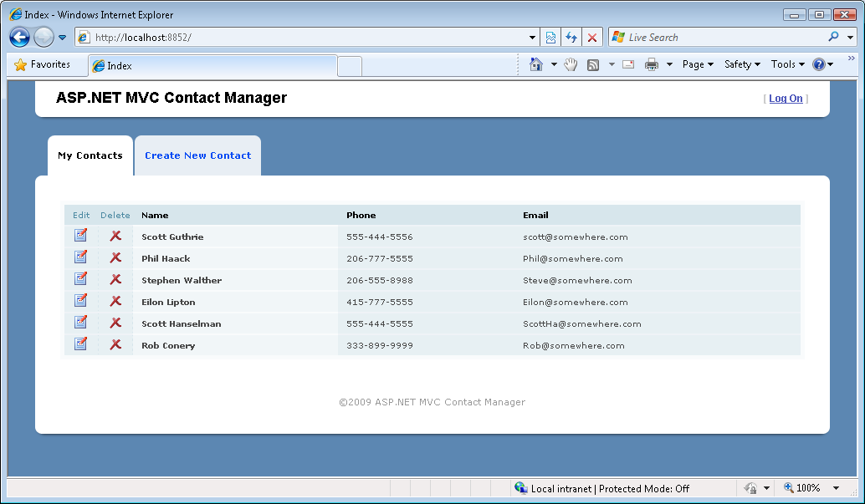
Task: Open the Favorites star button
Action: click(42, 64)
